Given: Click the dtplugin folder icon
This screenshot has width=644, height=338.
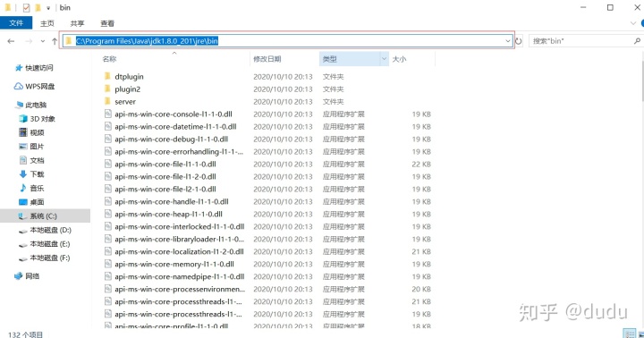Looking at the screenshot, I should pyautogui.click(x=107, y=76).
